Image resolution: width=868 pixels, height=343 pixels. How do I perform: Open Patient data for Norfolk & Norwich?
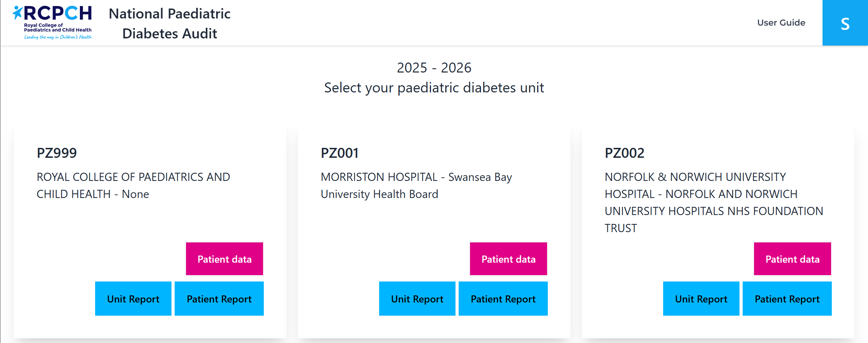(792, 259)
